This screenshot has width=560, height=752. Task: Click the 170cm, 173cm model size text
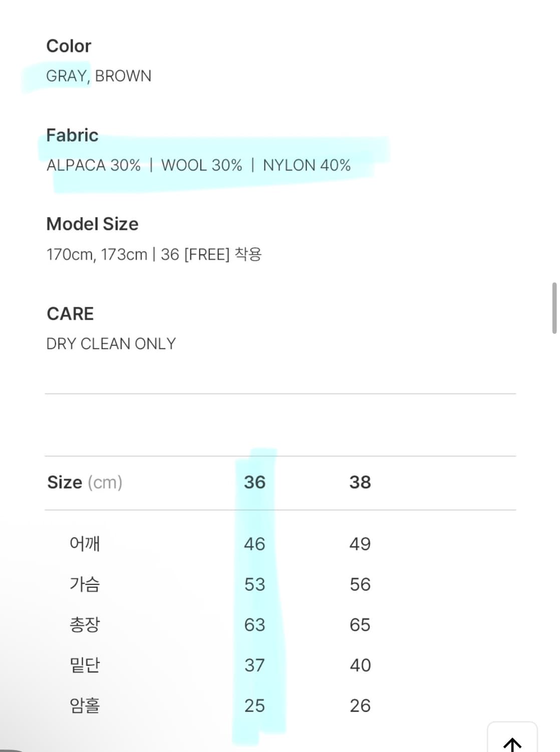coord(97,255)
